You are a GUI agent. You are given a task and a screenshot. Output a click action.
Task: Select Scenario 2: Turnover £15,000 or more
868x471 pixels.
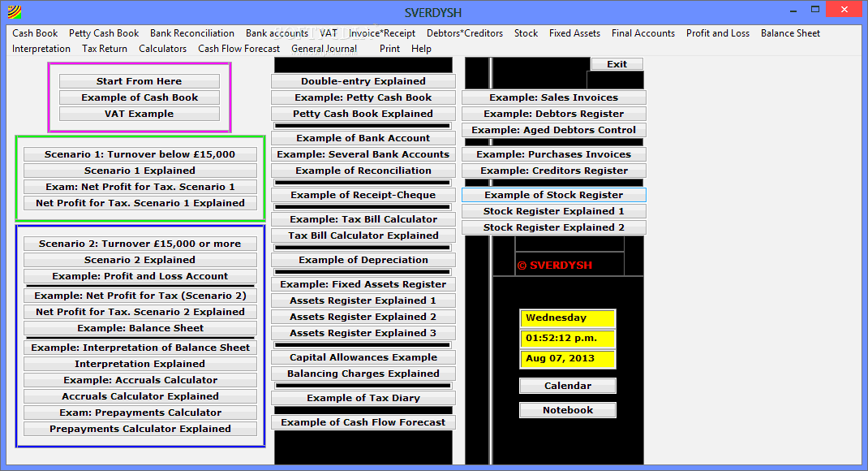coord(140,244)
